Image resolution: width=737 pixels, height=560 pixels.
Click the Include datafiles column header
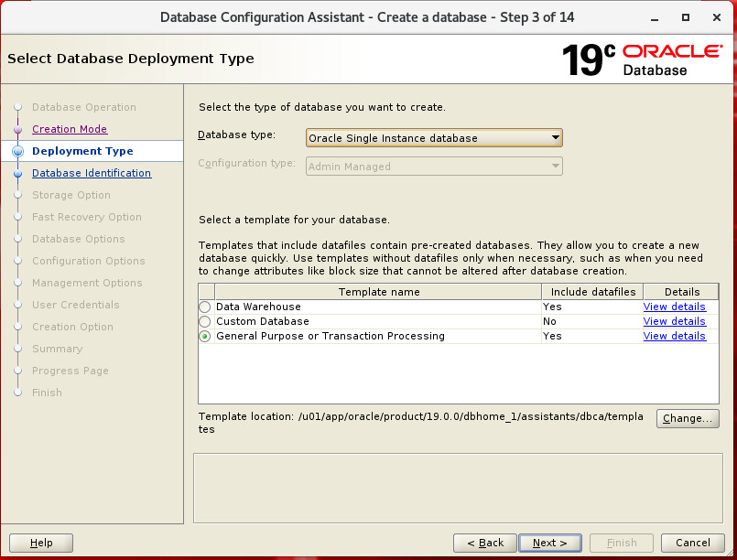click(x=592, y=292)
